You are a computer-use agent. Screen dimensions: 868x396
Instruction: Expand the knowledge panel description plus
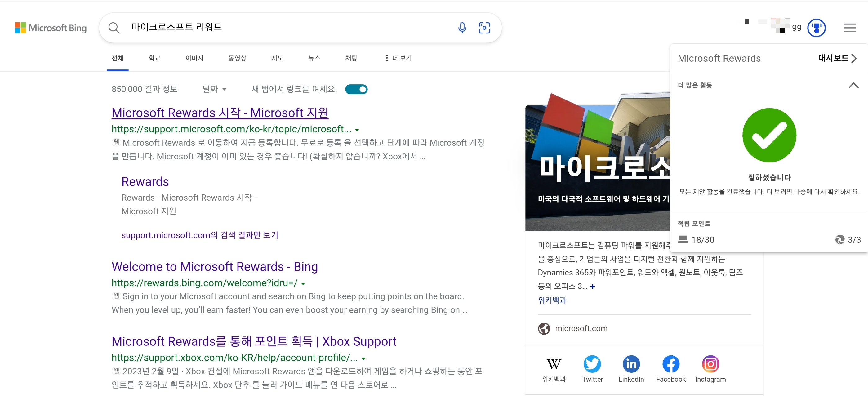pos(593,287)
